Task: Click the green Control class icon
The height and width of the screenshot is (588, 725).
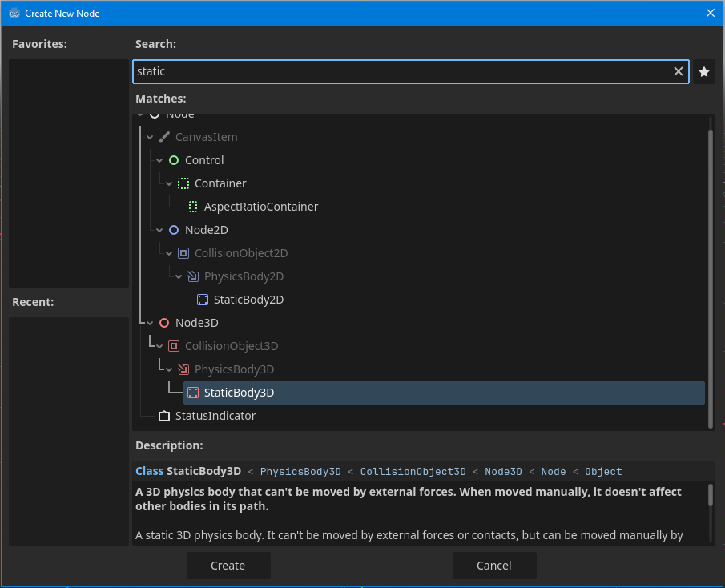Action: coord(173,159)
